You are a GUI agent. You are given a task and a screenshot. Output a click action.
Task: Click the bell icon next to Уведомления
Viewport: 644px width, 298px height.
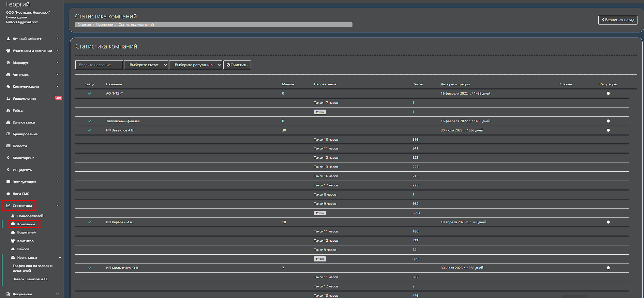tap(8, 99)
